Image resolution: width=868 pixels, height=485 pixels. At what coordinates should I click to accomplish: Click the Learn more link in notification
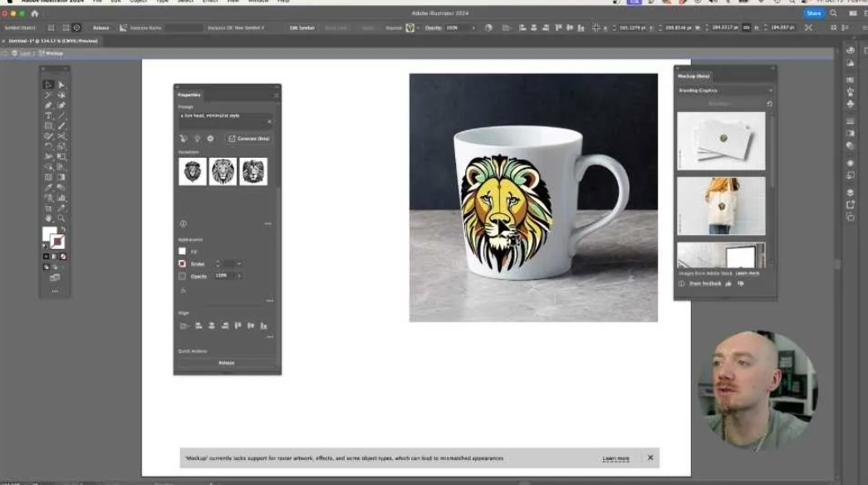(x=615, y=458)
